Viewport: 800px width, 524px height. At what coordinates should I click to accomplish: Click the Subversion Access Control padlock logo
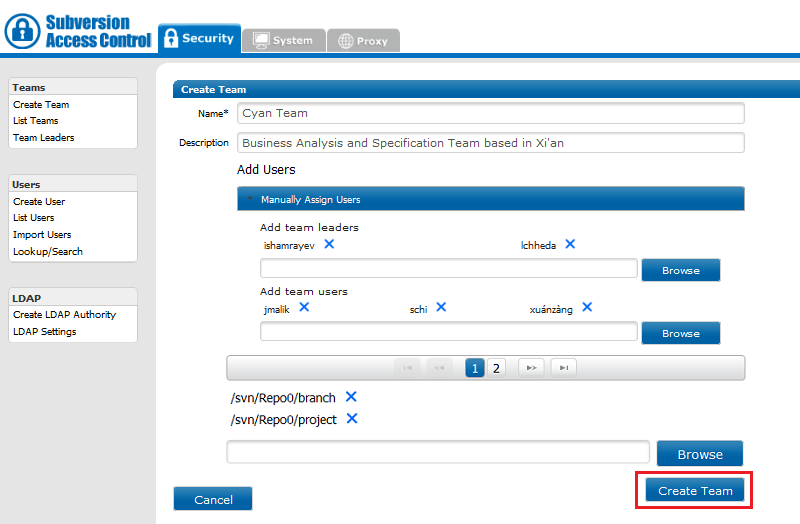[x=22, y=31]
